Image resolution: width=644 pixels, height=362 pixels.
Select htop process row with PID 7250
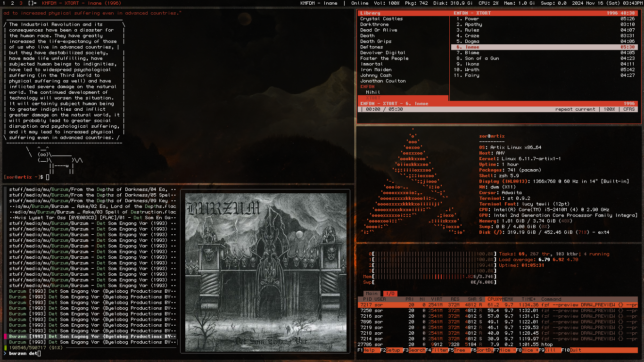pos(497,311)
